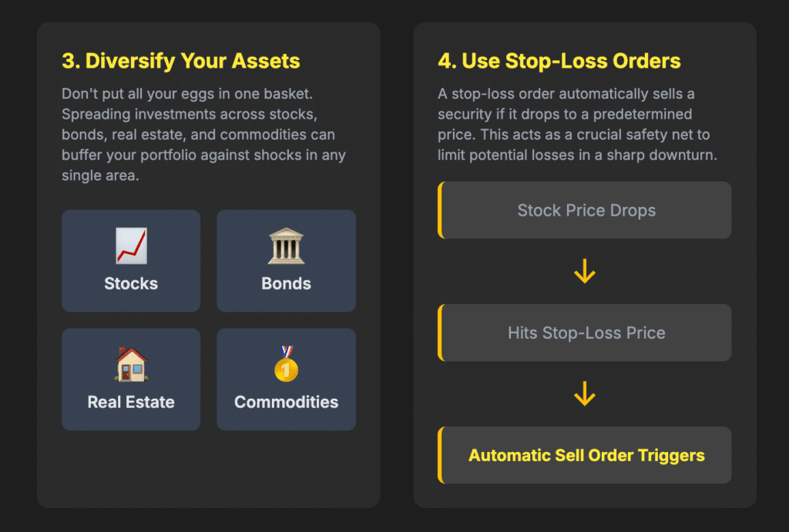Viewport: 789px width, 532px height.
Task: Click the Use Stop-Loss Orders heading
Action: point(559,61)
